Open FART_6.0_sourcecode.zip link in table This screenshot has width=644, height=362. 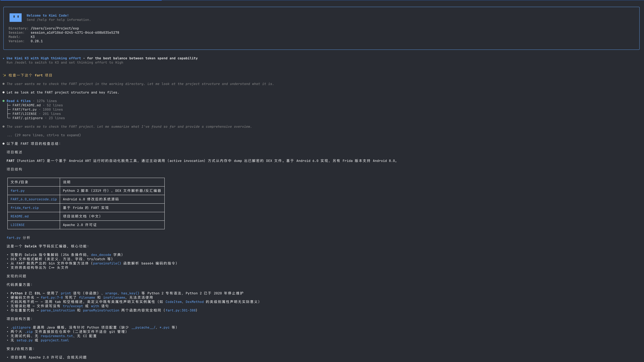point(33,199)
